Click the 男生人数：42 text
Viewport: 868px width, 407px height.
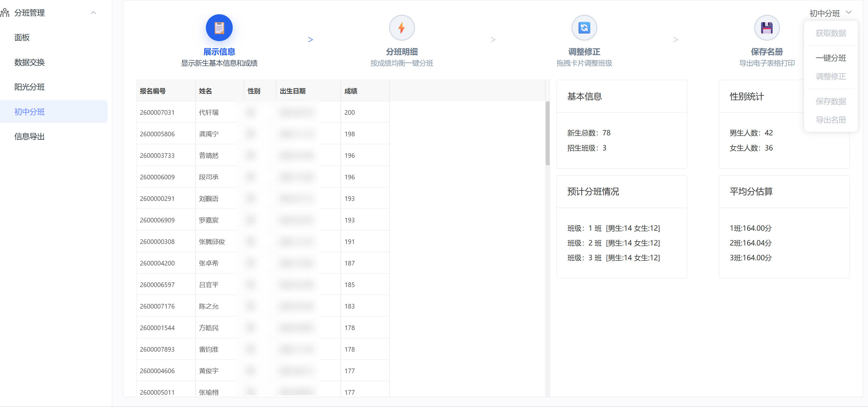click(751, 133)
